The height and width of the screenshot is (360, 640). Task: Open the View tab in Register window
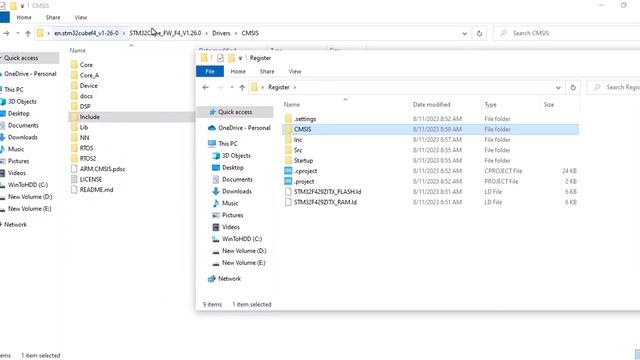click(x=295, y=71)
